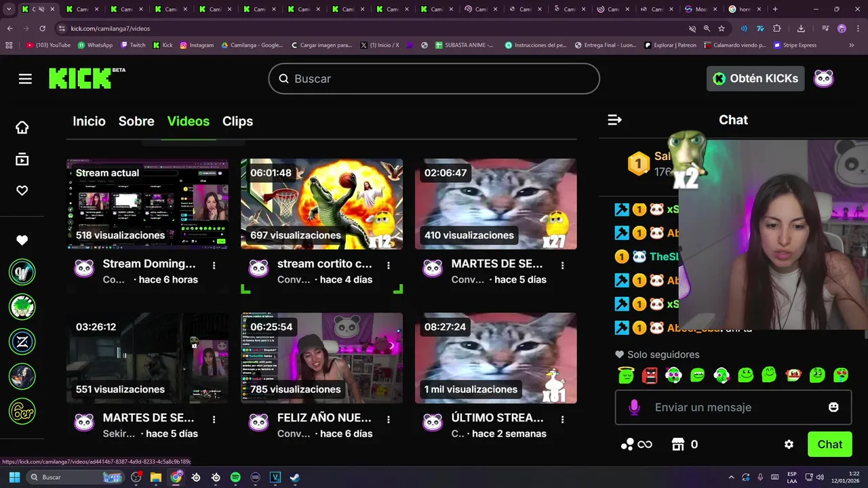The width and height of the screenshot is (868, 488).
Task: Click the 'Stream Doming...' video title
Action: pos(149,264)
